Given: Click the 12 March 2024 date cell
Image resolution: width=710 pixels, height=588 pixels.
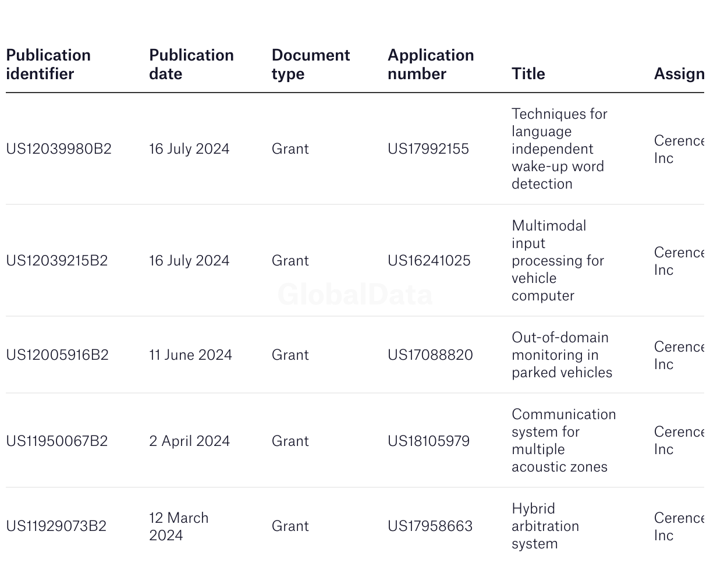Looking at the screenshot, I should (x=179, y=526).
